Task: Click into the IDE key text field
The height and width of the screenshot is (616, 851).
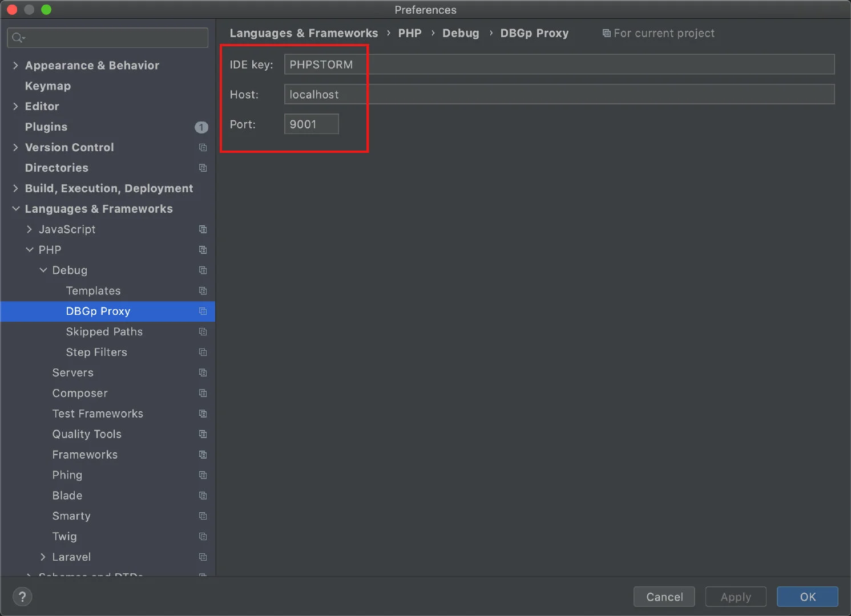Action: point(558,64)
